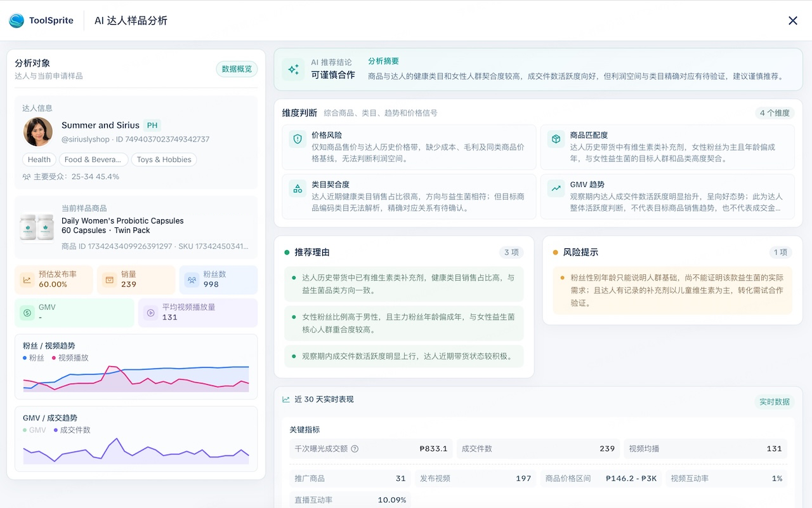
Task: Click the 实时数据 badge
Action: click(774, 402)
